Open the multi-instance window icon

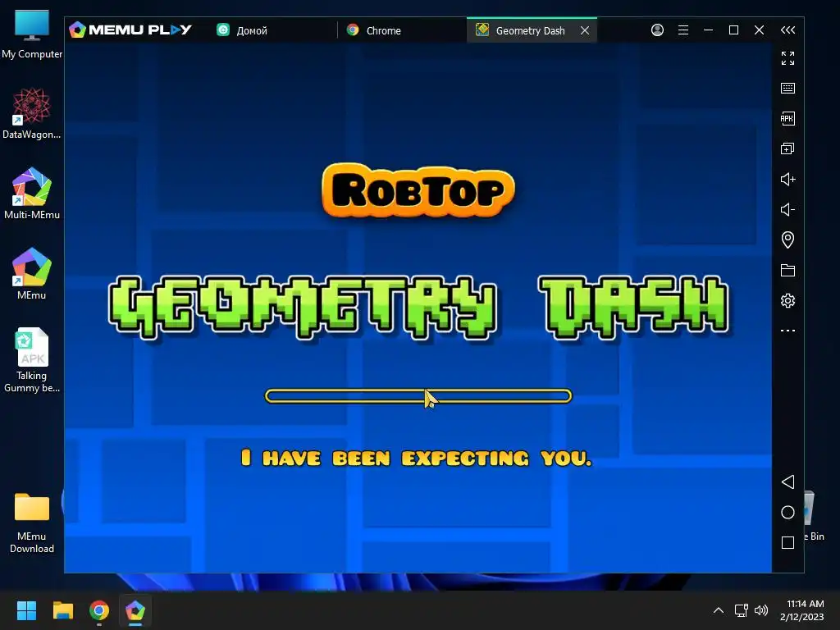[x=787, y=148]
